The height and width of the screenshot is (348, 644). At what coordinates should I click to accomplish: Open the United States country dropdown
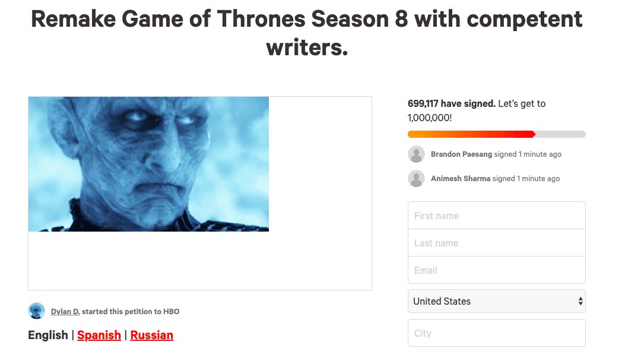[x=496, y=301]
